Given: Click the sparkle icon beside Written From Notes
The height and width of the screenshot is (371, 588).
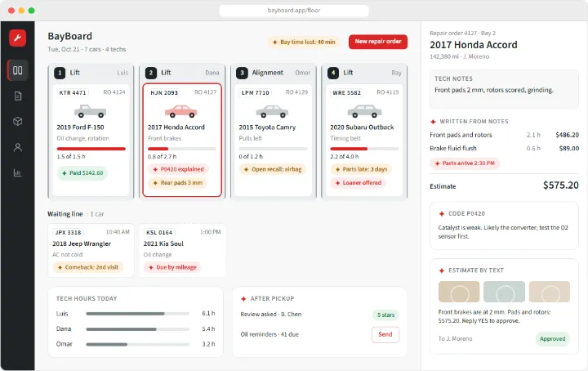Looking at the screenshot, I should pos(433,122).
